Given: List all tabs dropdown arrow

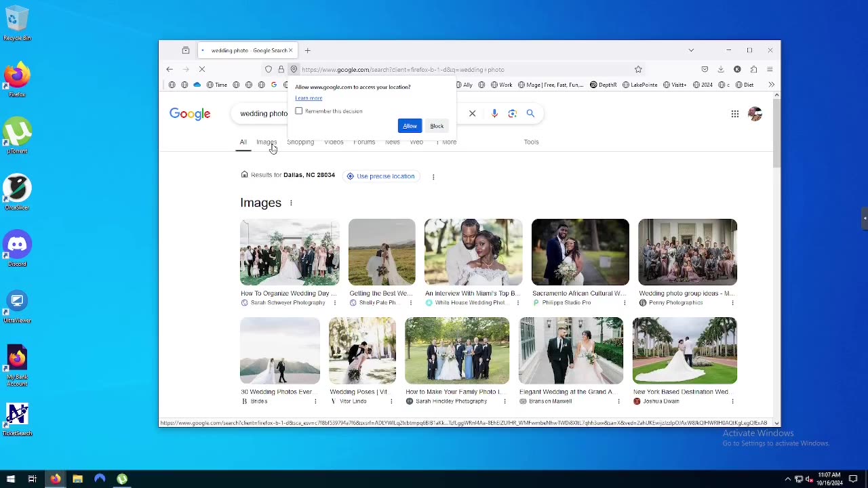Looking at the screenshot, I should (x=691, y=50).
